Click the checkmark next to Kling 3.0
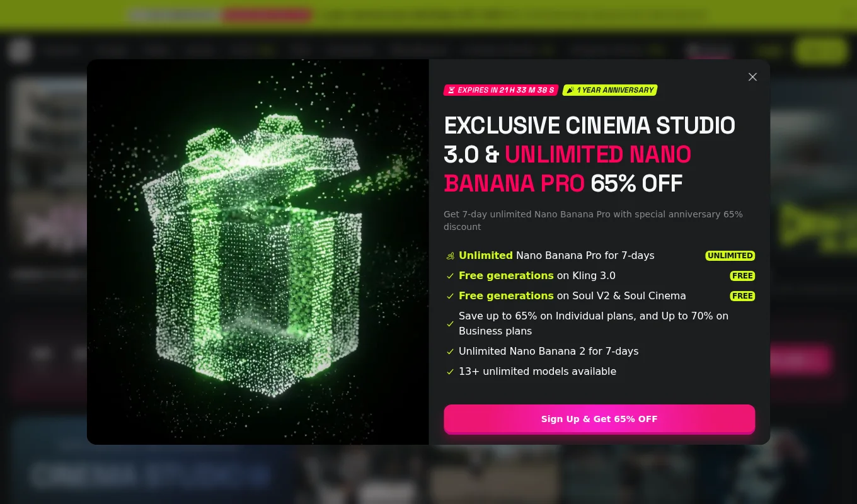The height and width of the screenshot is (504, 857). coord(450,276)
